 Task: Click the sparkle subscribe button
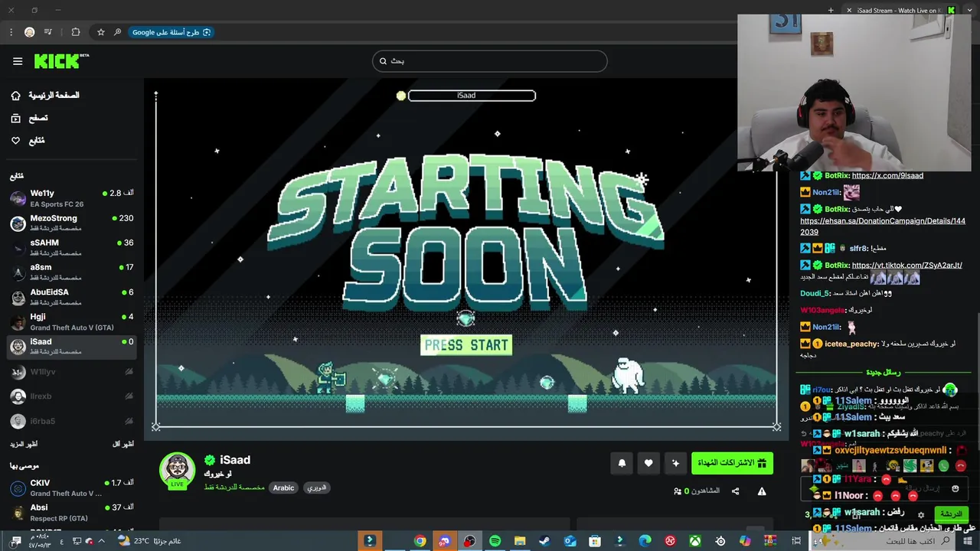pyautogui.click(x=675, y=463)
